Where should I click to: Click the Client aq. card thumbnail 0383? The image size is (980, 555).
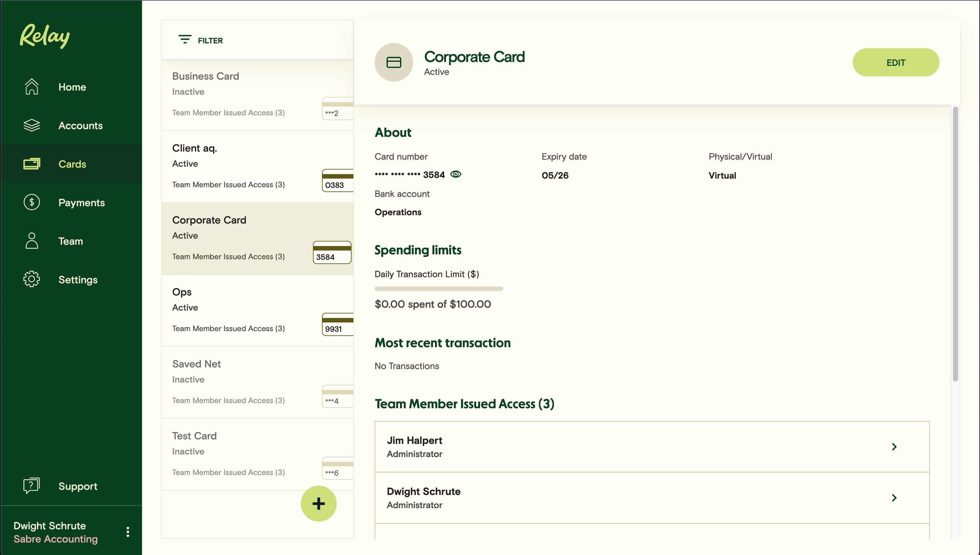tap(338, 181)
